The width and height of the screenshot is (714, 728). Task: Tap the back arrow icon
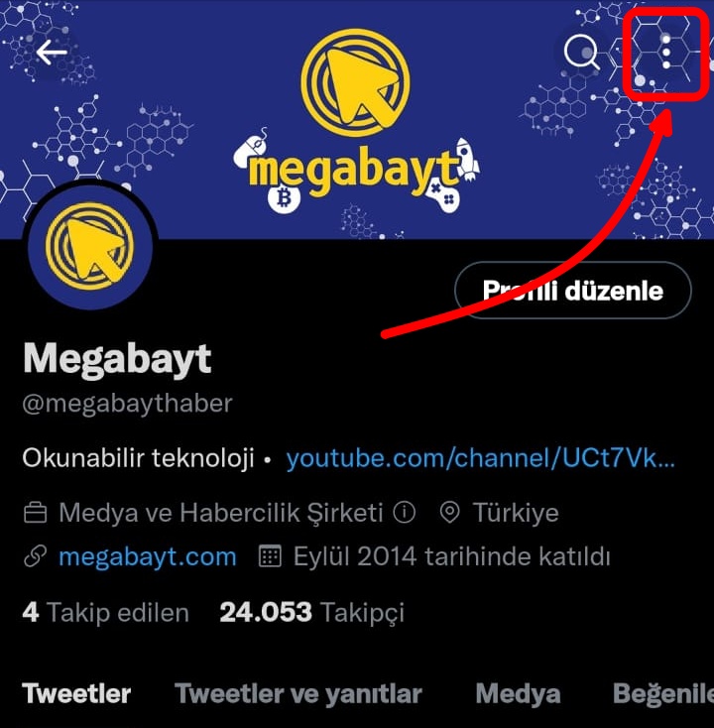click(x=52, y=52)
